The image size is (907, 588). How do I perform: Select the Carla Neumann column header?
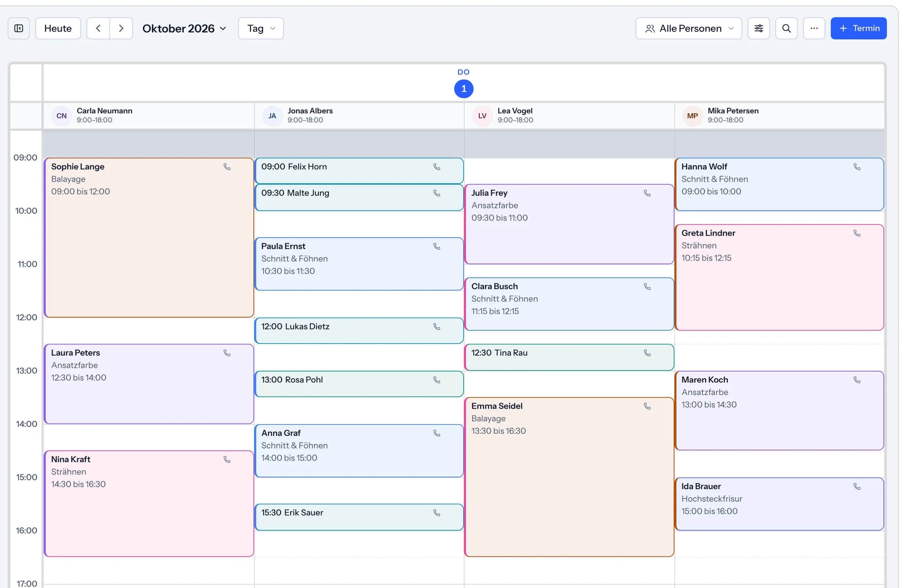(149, 116)
